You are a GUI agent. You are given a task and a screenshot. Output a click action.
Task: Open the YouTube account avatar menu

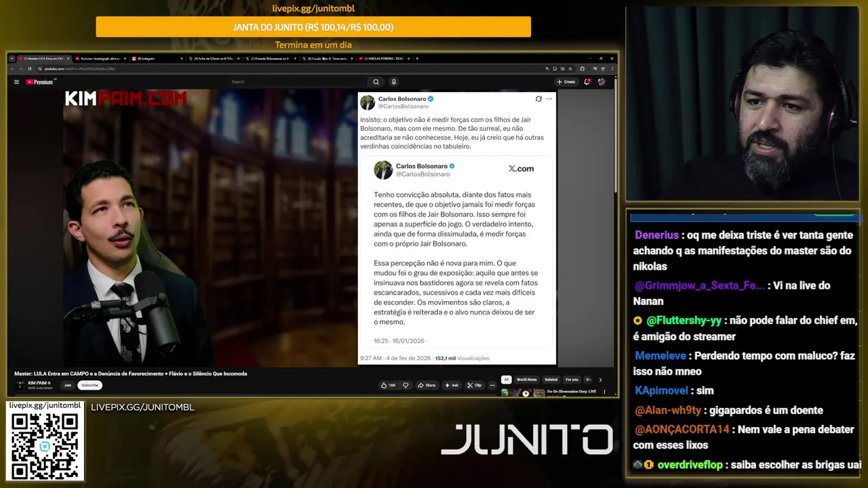click(x=601, y=82)
